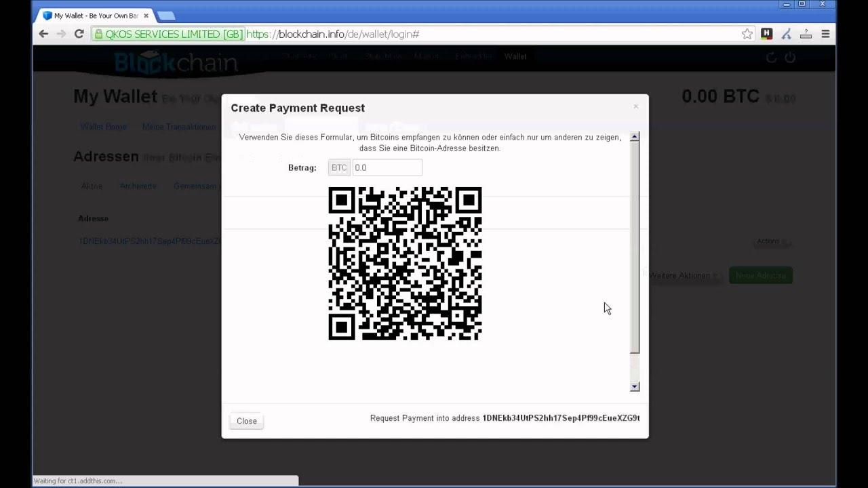Select the Archivierte addresses tab

[x=138, y=186]
